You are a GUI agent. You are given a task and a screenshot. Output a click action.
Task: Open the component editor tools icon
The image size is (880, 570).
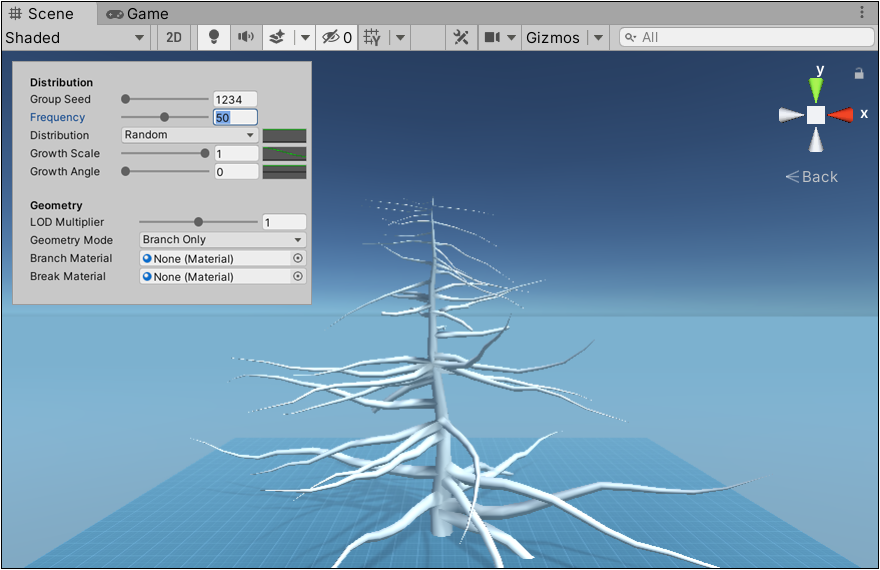tap(461, 38)
